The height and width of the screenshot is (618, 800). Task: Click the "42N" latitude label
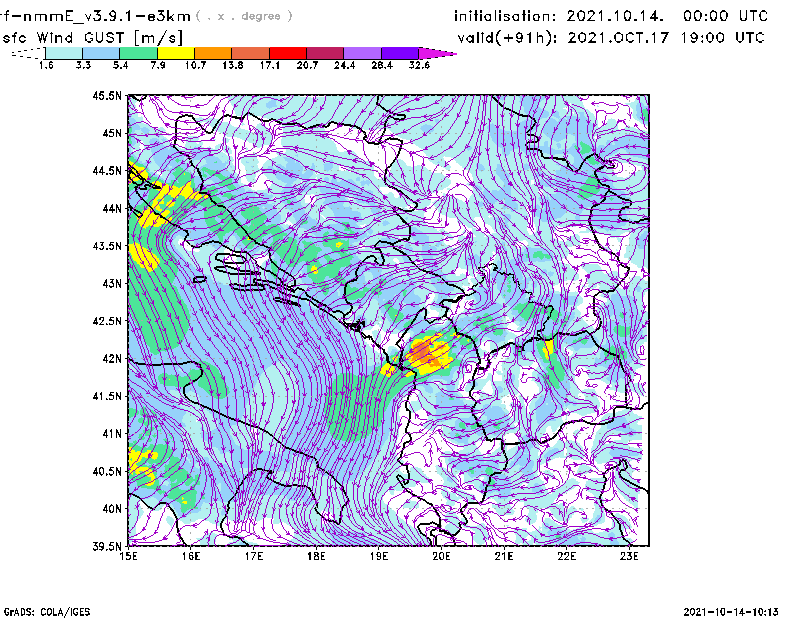tap(112, 359)
